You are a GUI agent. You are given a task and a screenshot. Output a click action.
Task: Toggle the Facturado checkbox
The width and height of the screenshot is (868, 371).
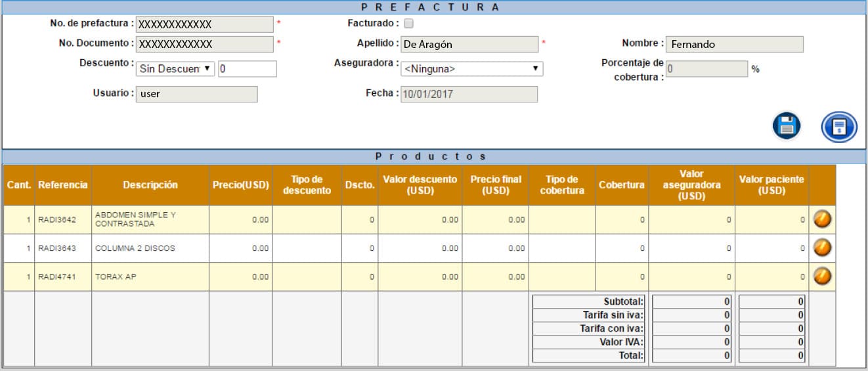point(408,24)
